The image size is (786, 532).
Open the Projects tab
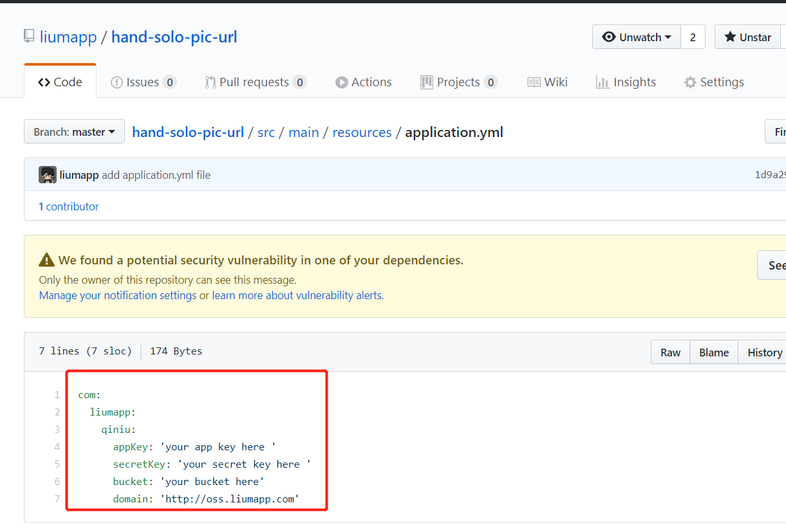pos(458,82)
